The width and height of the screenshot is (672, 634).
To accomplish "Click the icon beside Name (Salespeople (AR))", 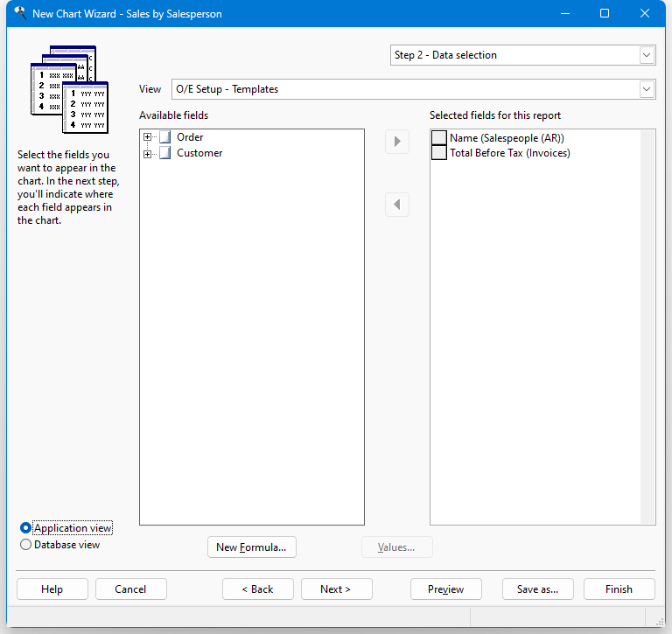I will [439, 138].
